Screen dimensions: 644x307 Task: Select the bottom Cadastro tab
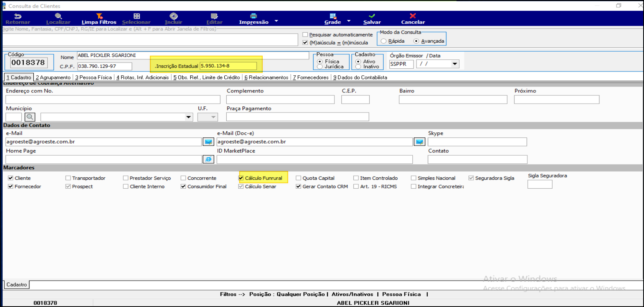pos(17,284)
